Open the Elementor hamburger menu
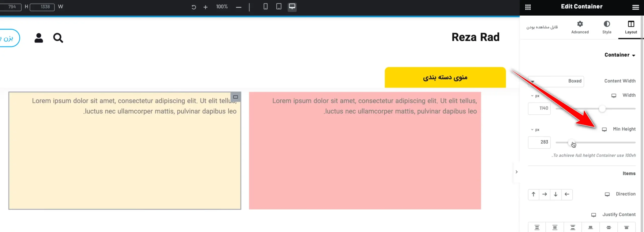 635,7
